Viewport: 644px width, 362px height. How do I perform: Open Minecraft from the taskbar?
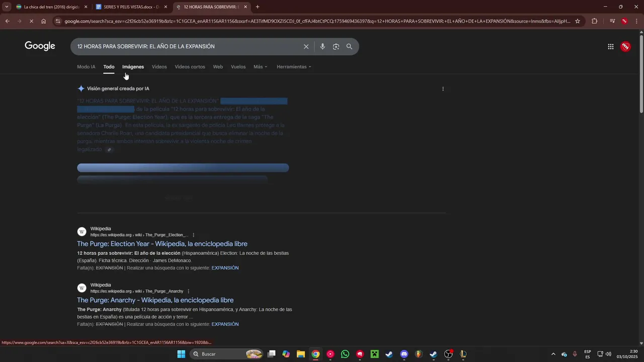click(374, 354)
